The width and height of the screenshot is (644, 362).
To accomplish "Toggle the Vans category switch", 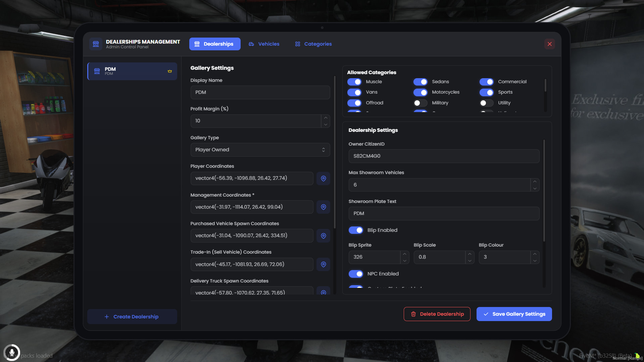I will [x=354, y=92].
